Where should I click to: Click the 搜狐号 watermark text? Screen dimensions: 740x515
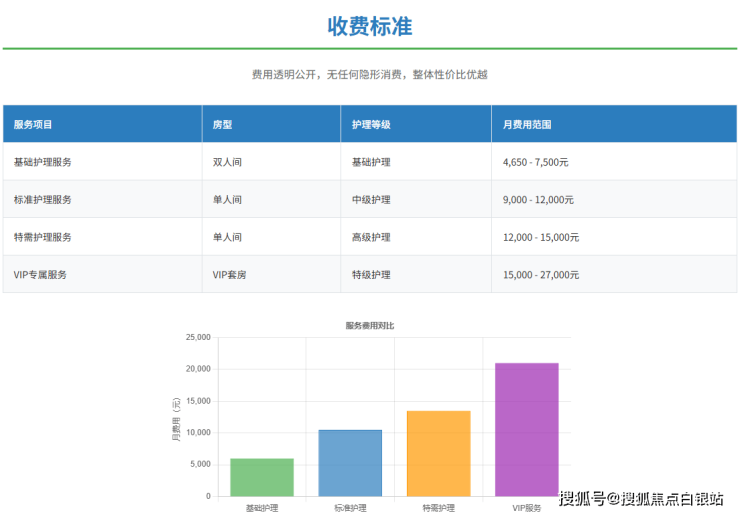point(581,499)
